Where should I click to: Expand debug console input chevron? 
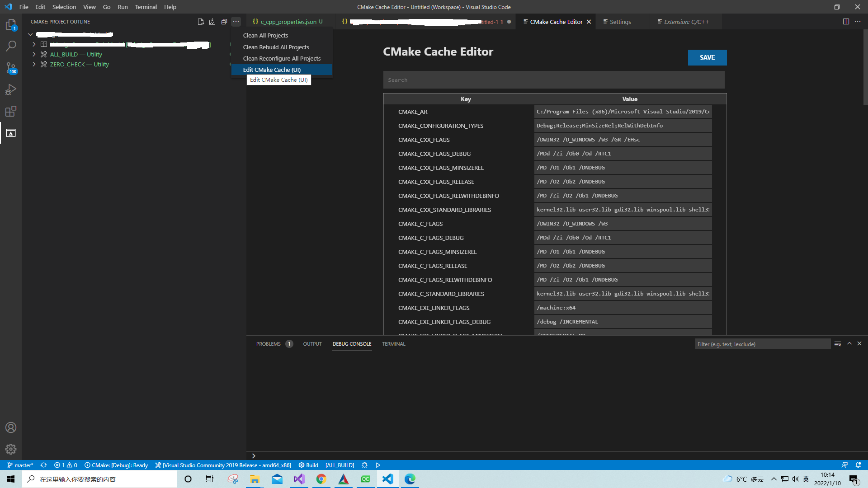click(254, 456)
